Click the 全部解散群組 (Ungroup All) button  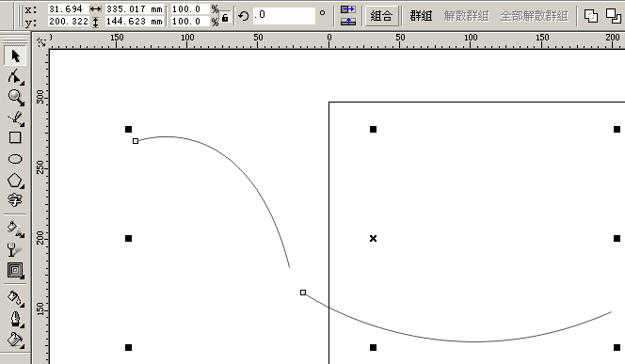(534, 16)
